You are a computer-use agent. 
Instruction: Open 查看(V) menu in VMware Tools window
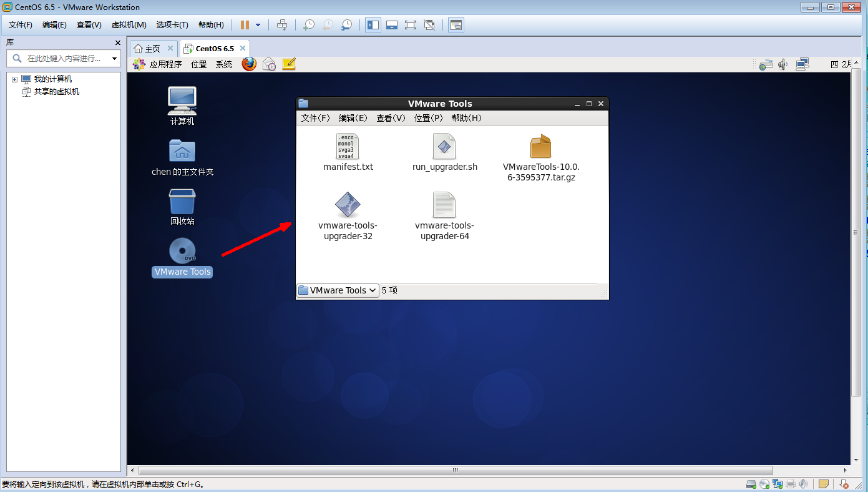(x=391, y=118)
